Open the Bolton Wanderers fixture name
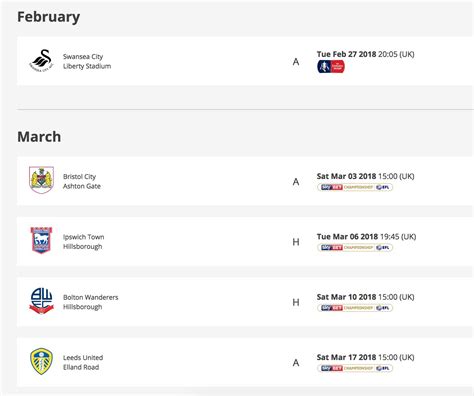The height and width of the screenshot is (396, 474). [91, 297]
